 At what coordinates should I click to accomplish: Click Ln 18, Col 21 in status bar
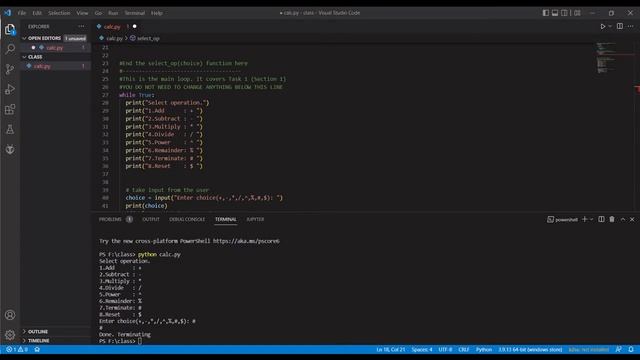(391, 349)
